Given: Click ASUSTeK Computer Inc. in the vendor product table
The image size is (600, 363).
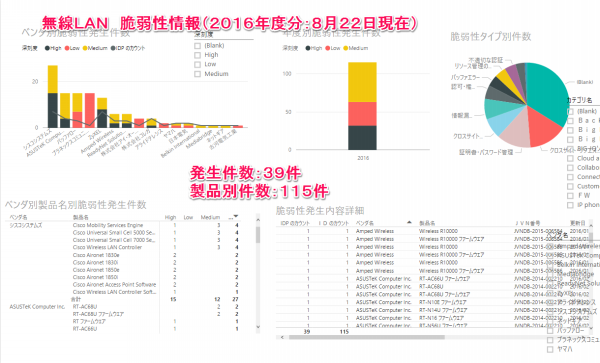Looking at the screenshot, I should (38, 307).
